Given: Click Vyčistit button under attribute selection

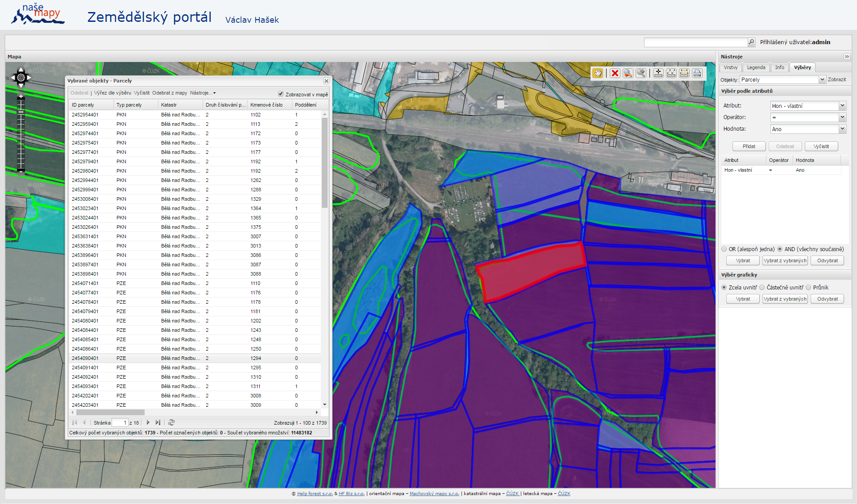Looking at the screenshot, I should coord(821,146).
